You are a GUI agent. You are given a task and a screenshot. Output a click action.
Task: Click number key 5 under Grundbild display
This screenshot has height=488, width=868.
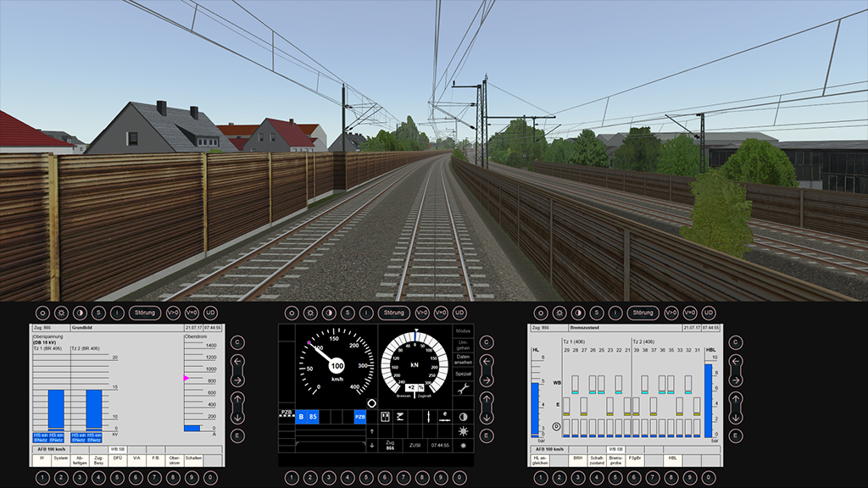pos(117,478)
